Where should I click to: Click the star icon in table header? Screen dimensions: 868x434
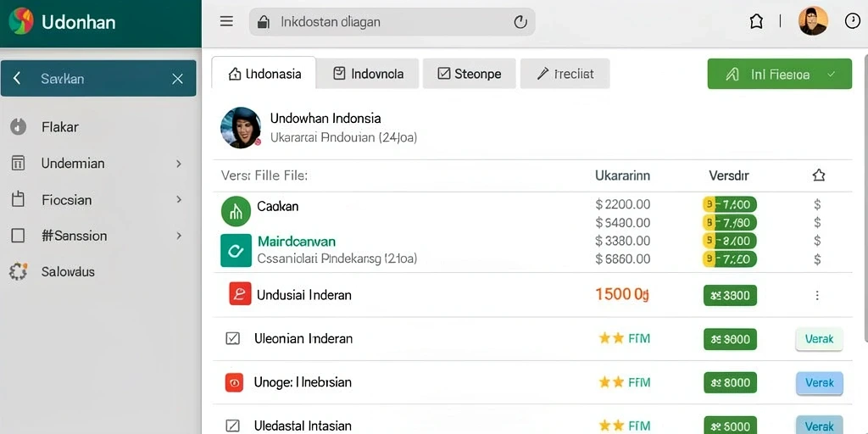pos(819,175)
